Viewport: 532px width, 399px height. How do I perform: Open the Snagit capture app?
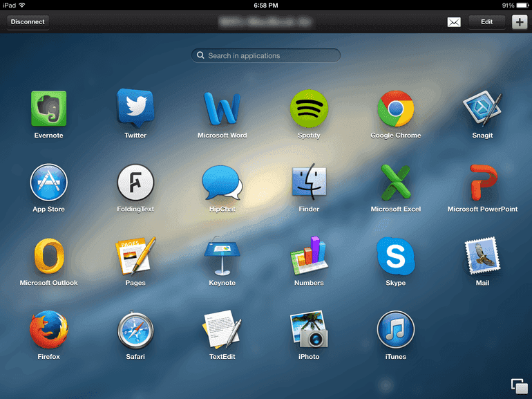[x=482, y=109]
